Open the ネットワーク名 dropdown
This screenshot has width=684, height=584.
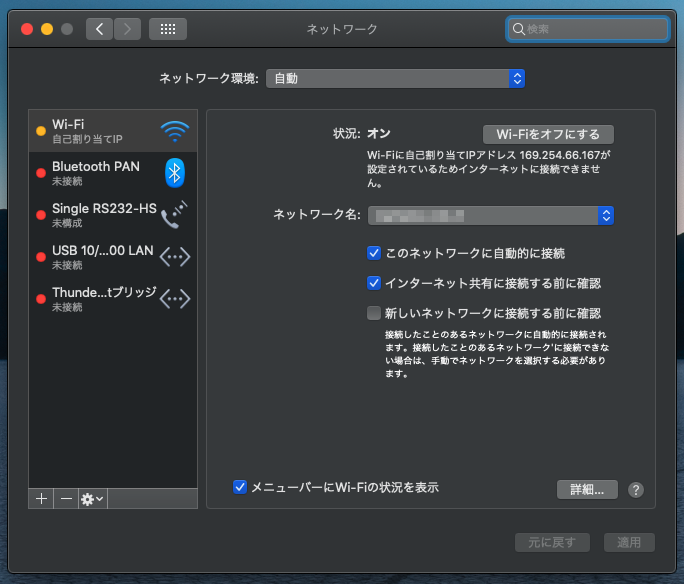pos(491,215)
